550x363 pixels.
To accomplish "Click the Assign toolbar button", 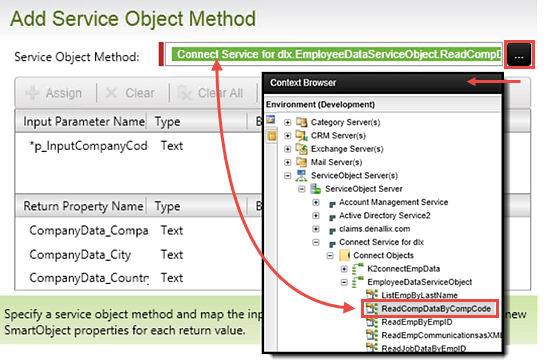I will click(x=54, y=93).
